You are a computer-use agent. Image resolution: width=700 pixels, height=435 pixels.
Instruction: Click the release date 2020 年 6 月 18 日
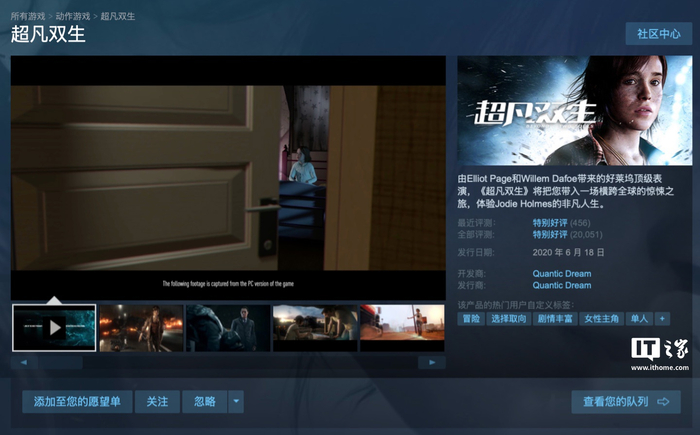pos(568,252)
